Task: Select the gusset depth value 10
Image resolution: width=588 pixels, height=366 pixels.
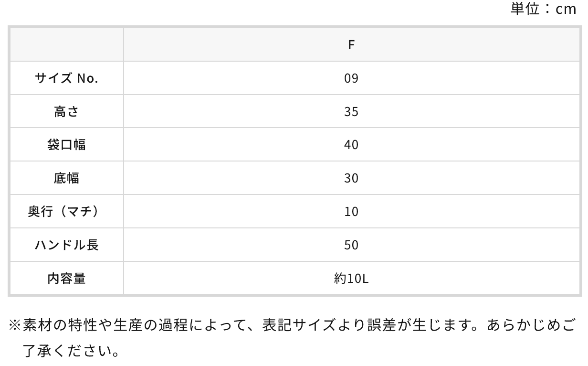Action: [x=351, y=212]
